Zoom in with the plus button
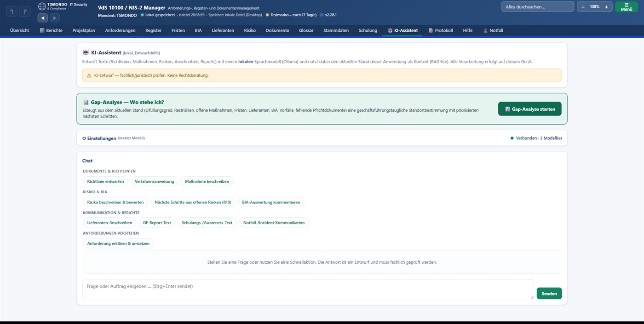Viewport: 644px width, 324px height. [x=606, y=7]
